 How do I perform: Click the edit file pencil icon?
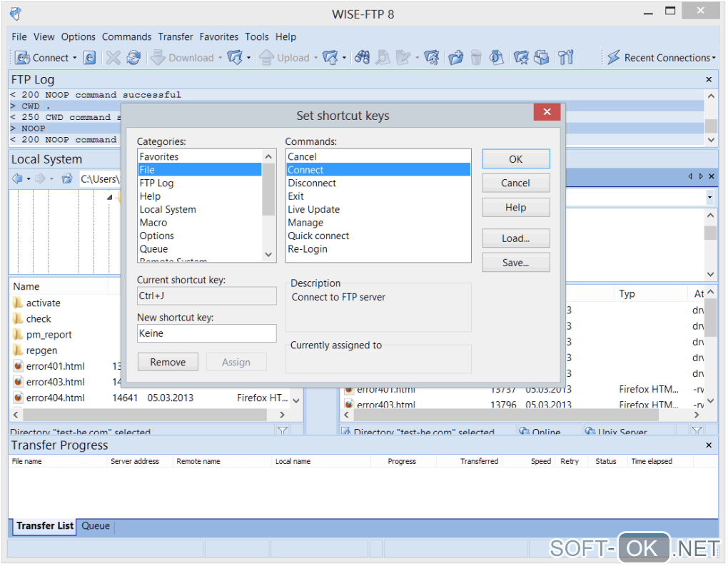(x=403, y=58)
